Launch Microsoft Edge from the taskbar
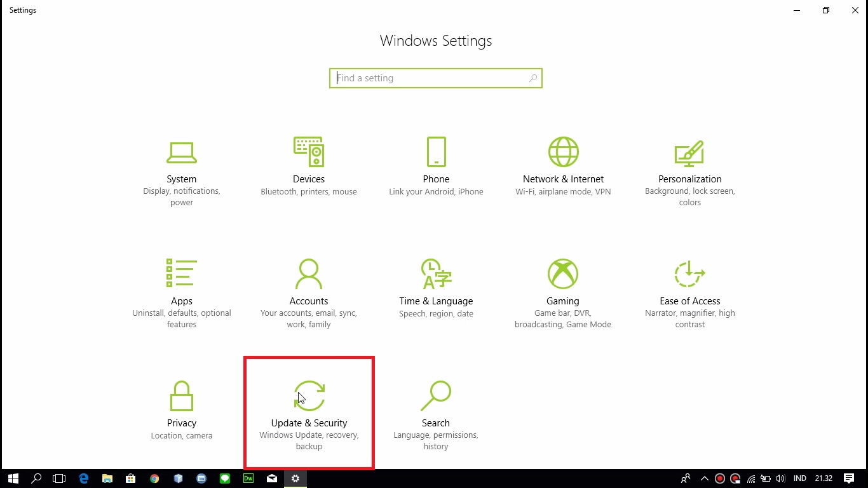The image size is (868, 488). 83,478
